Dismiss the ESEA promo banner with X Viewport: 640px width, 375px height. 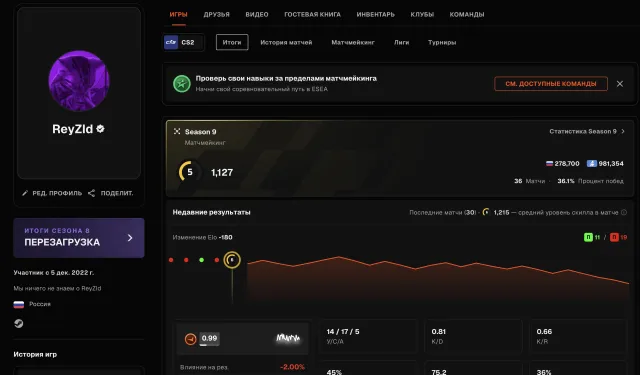pos(620,84)
